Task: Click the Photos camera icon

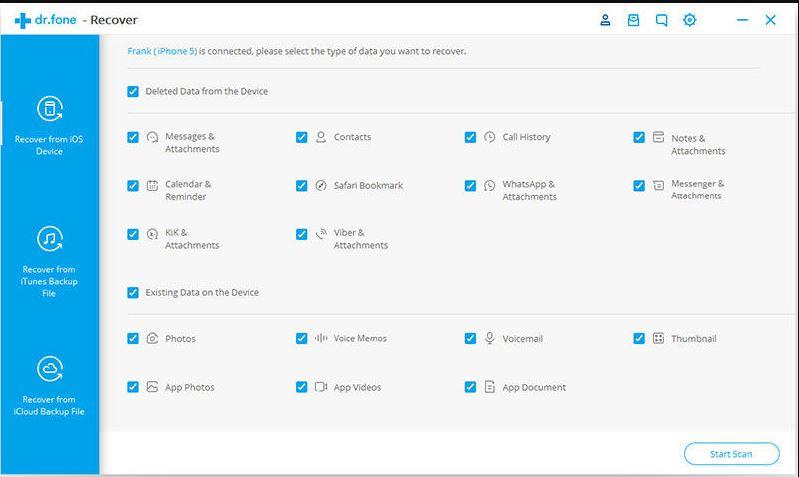Action: pyautogui.click(x=152, y=338)
